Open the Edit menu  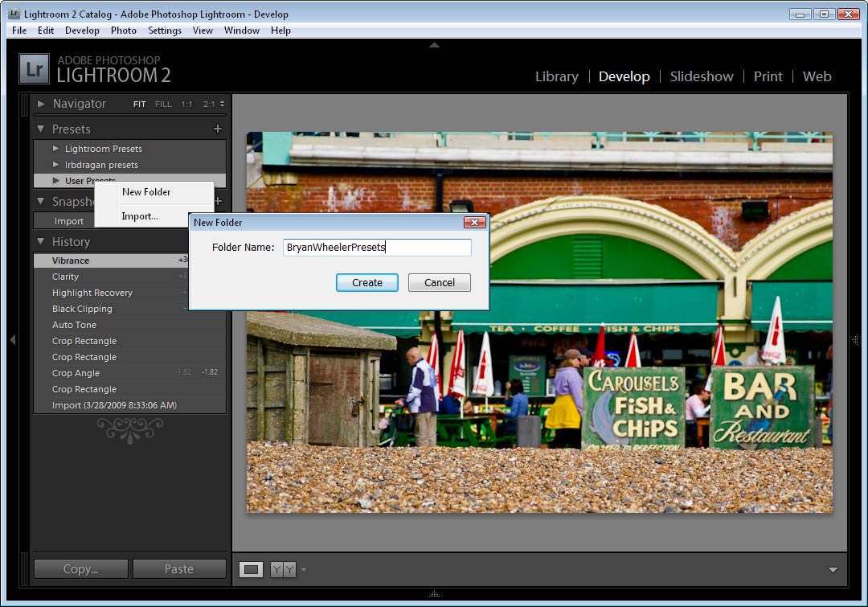45,31
